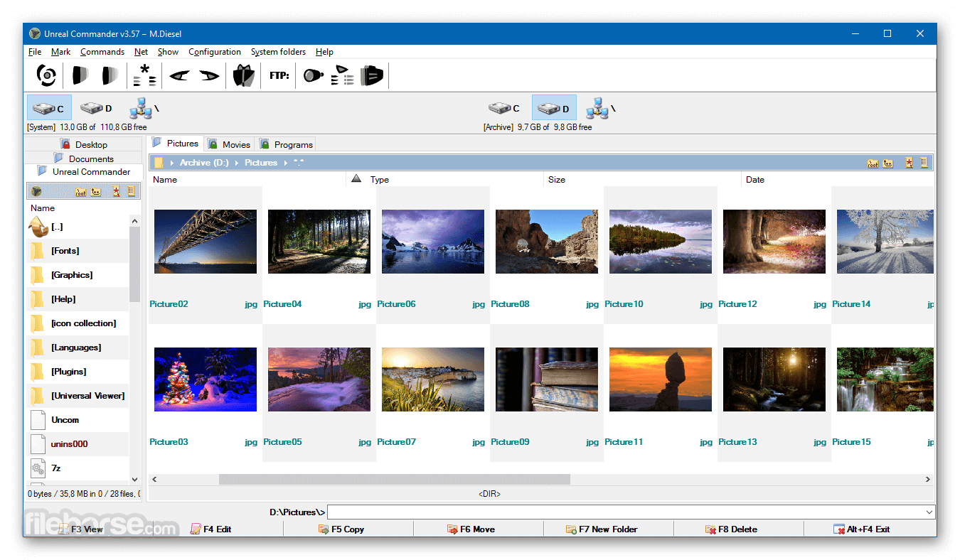The height and width of the screenshot is (560, 960).
Task: Open the Show menu
Action: point(168,52)
